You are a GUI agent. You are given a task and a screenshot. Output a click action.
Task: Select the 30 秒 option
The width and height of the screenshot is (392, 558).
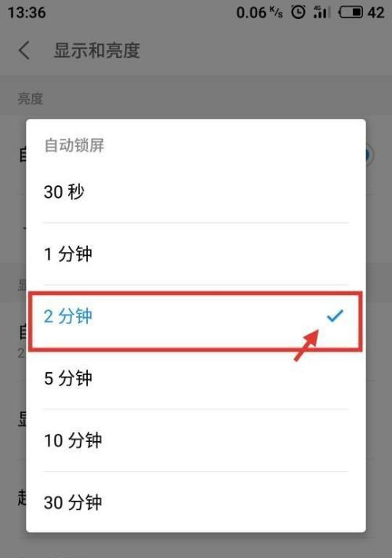click(196, 191)
